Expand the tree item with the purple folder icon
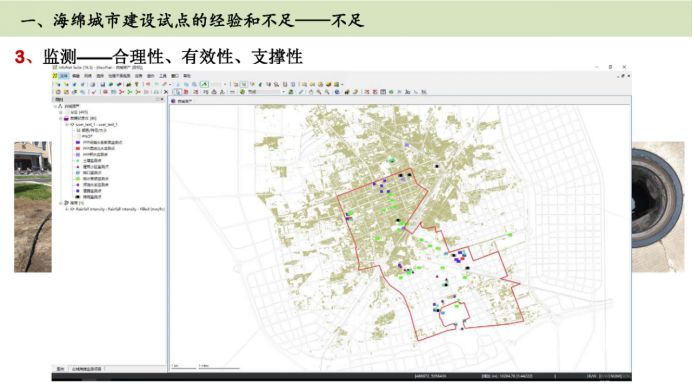Image resolution: width=693 pixels, height=390 pixels. [61, 119]
